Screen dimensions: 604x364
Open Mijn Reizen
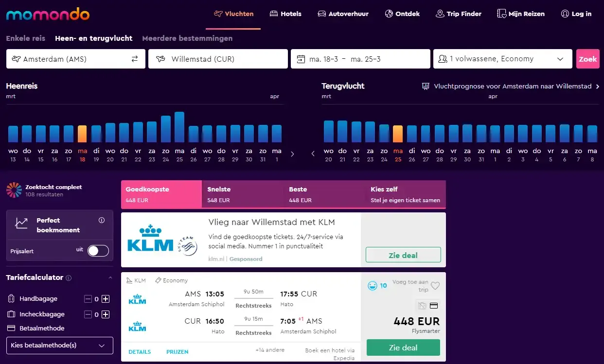coord(521,14)
